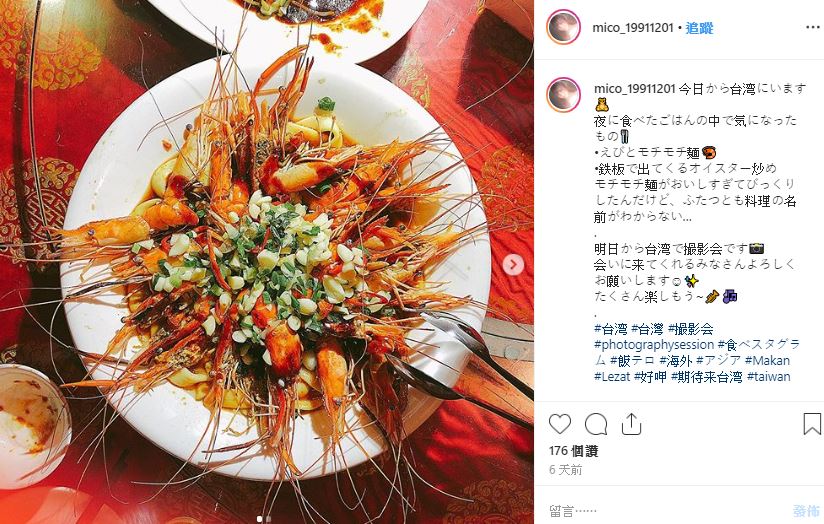Open the three-dot more options menu

(x=812, y=27)
